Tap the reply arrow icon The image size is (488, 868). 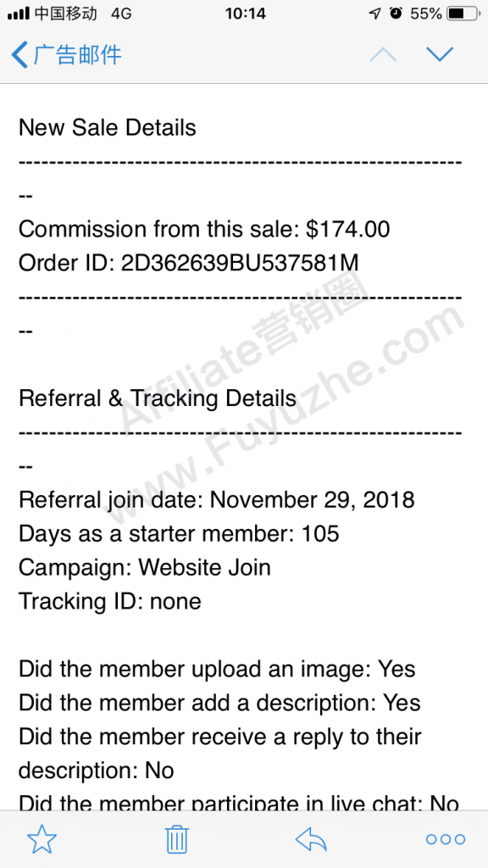point(311,839)
